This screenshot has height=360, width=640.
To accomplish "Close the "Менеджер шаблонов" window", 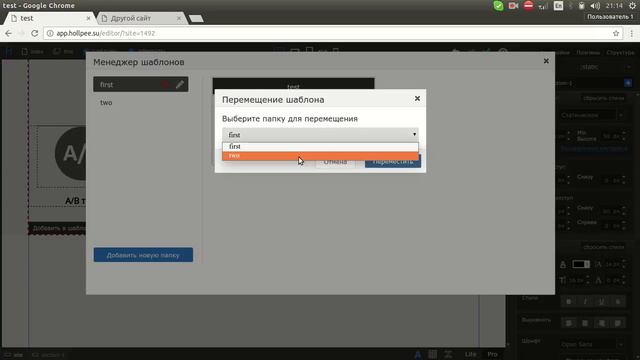I will click(x=546, y=61).
